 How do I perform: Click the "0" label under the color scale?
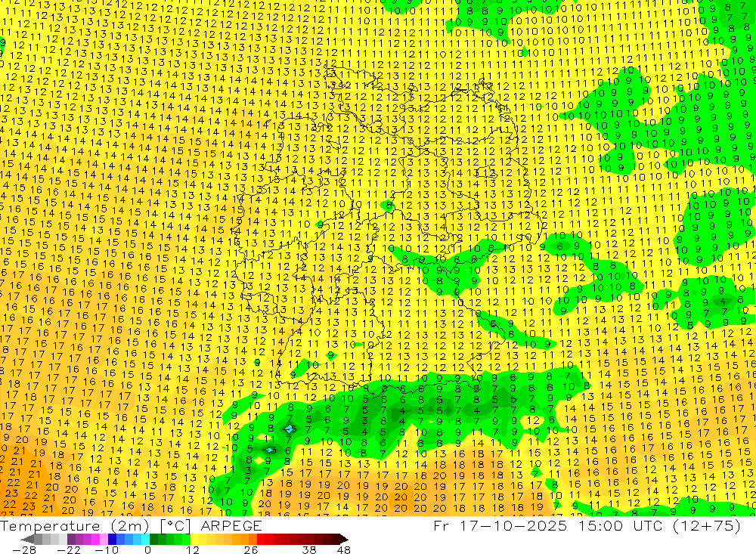pos(147,549)
